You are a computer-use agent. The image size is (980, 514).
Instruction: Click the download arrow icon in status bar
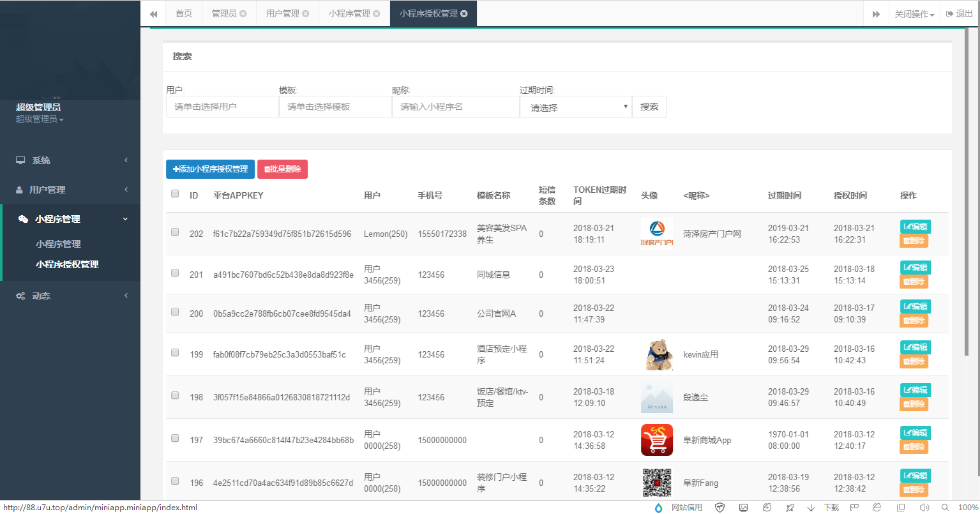click(811, 508)
